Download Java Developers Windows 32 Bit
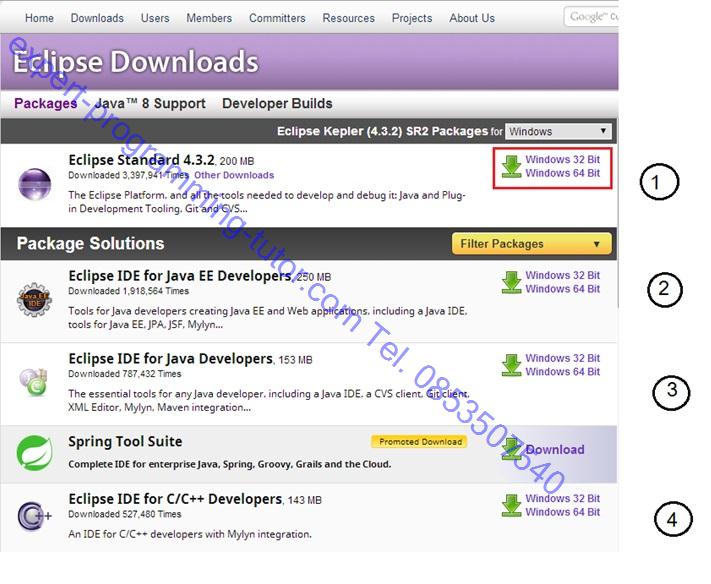This screenshot has width=711, height=584. coord(563,358)
